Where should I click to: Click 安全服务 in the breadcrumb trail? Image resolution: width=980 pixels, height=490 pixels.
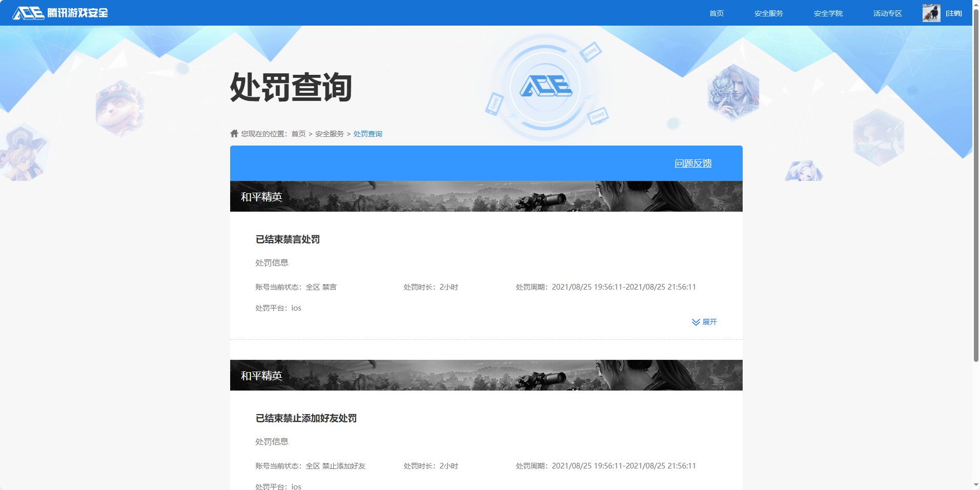point(329,133)
